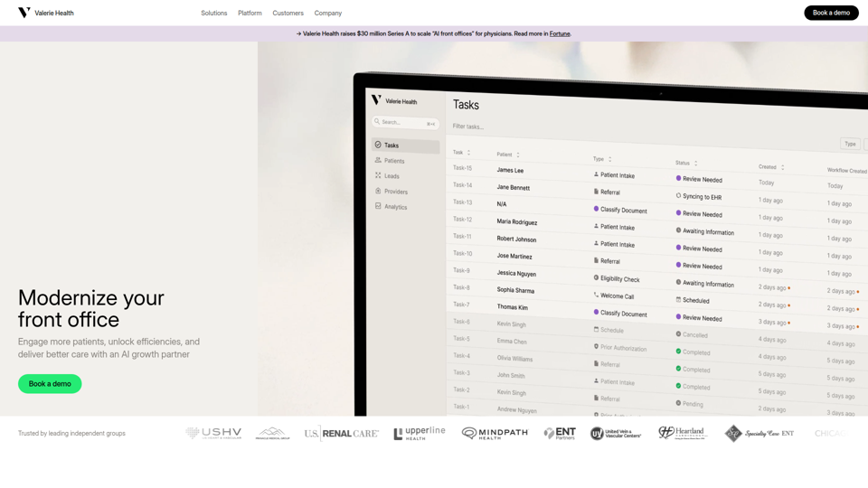Click the Providers icon in sidebar
Viewport: 868px width, 488px height.
[378, 191]
